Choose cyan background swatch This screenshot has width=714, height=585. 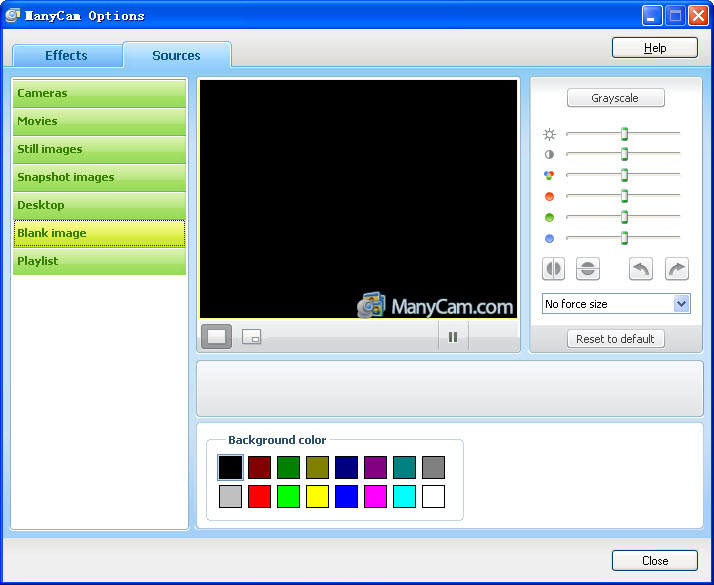(404, 496)
